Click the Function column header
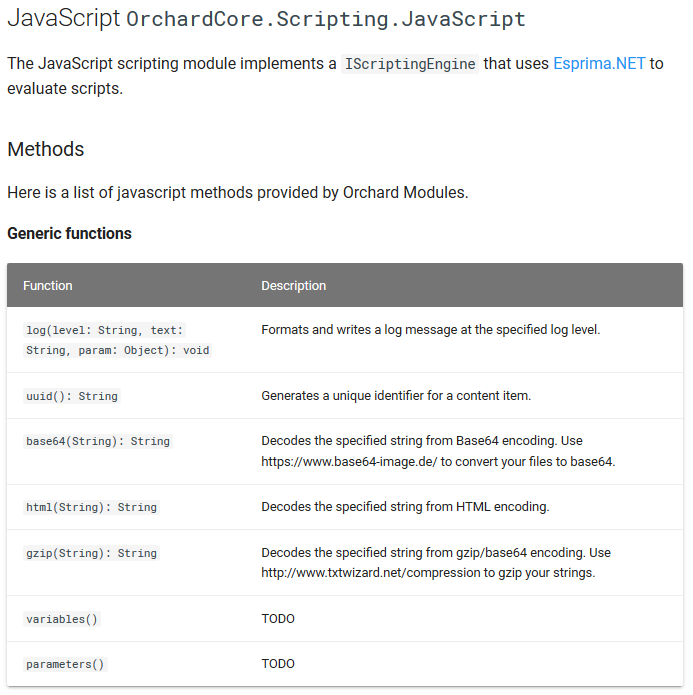 48,285
